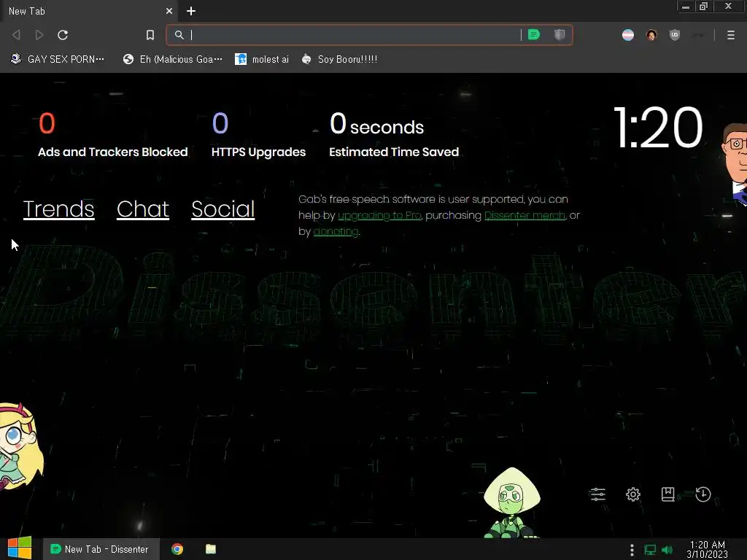
Task: Click the Ads and Trackers Blocked counter
Action: [x=113, y=135]
